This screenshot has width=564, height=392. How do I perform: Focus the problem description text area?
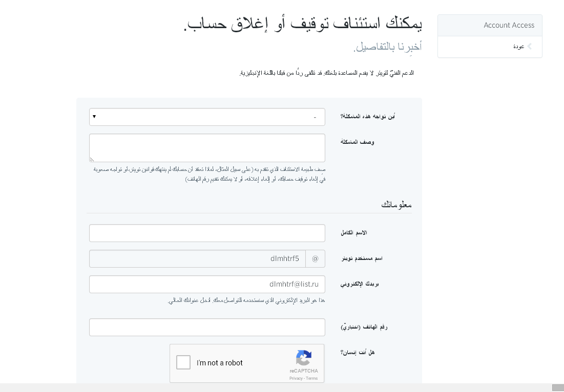point(207,148)
